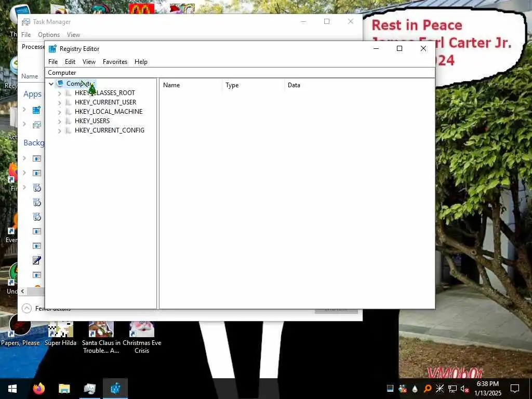Image resolution: width=532 pixels, height=399 pixels.
Task: Expand the Registry Editor entry in Task Manager Apps
Action: pos(24,110)
